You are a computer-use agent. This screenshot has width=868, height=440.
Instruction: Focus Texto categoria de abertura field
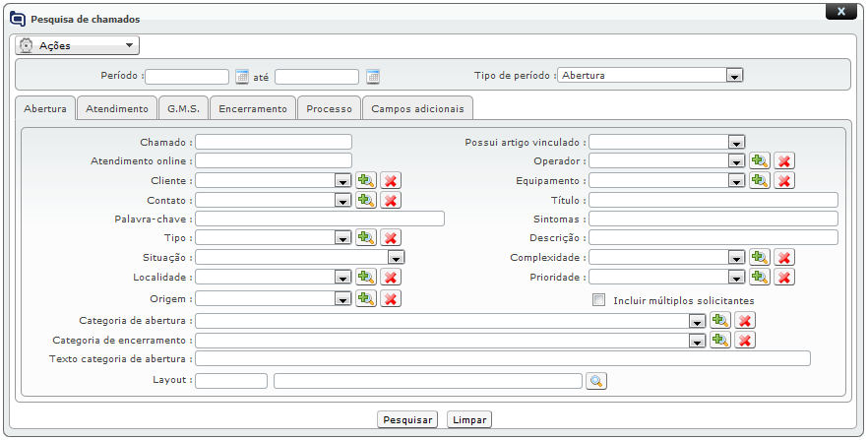coord(503,358)
